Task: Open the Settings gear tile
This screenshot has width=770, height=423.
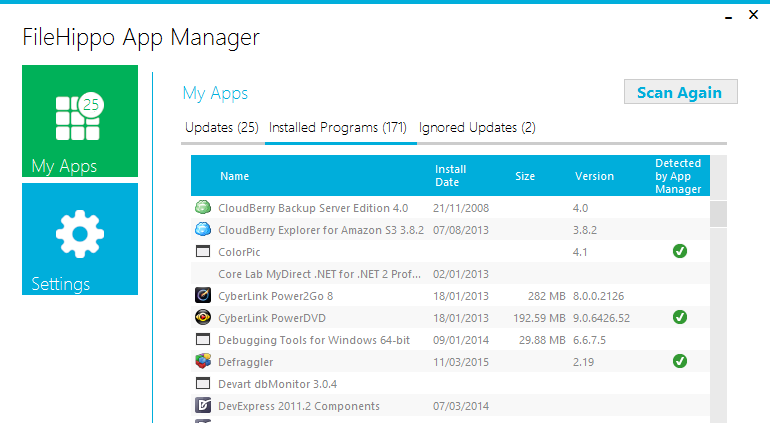Action: (80, 239)
